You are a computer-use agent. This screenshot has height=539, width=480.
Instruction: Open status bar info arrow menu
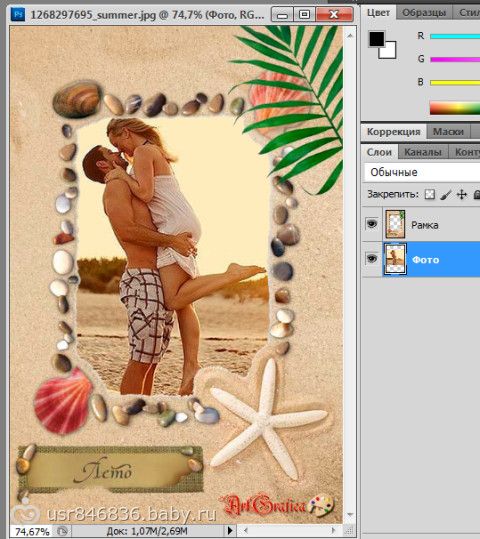(230, 530)
